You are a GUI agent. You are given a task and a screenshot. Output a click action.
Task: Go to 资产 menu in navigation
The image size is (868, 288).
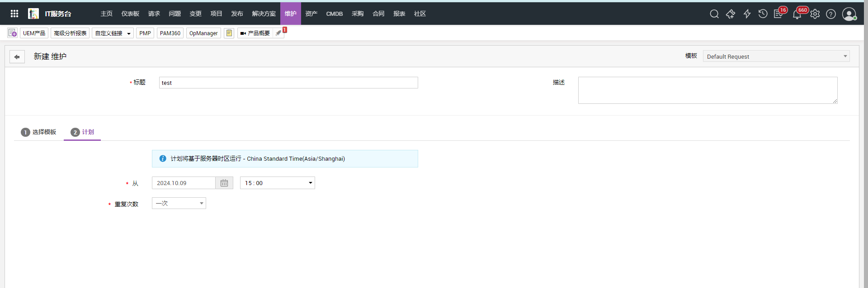[x=311, y=14]
